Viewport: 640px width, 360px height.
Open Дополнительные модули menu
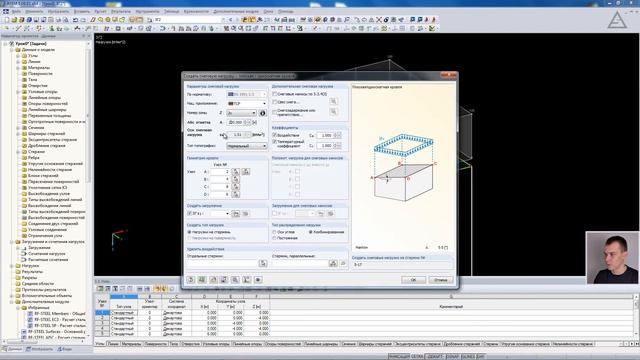(236, 11)
